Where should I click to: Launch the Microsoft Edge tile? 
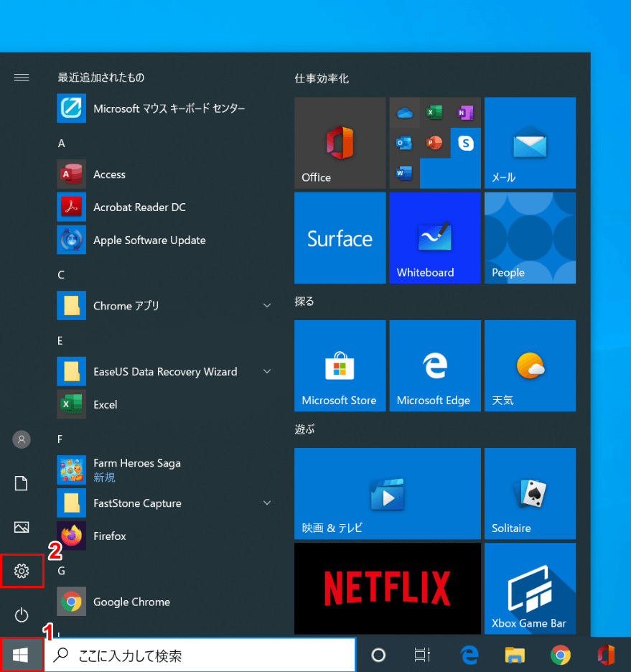point(435,365)
